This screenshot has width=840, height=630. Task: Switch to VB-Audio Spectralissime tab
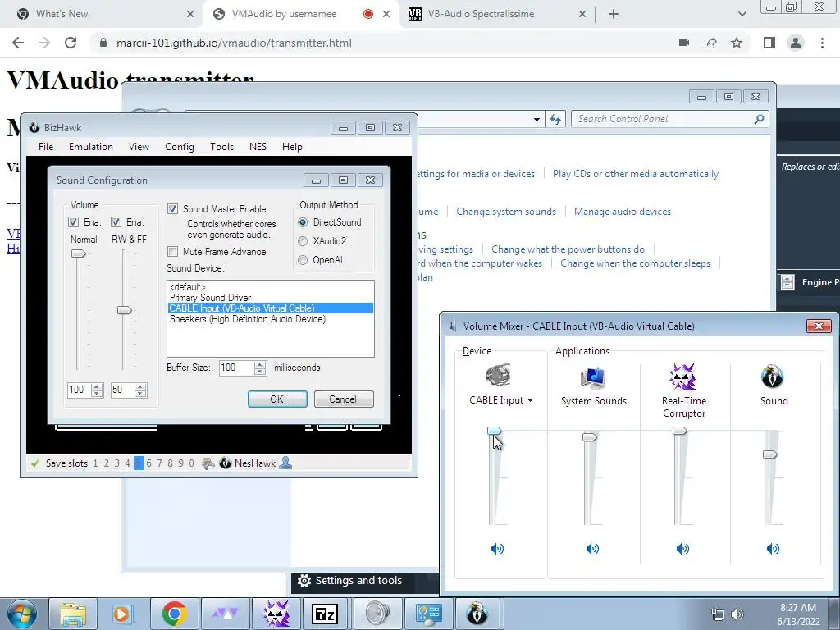[x=496, y=14]
